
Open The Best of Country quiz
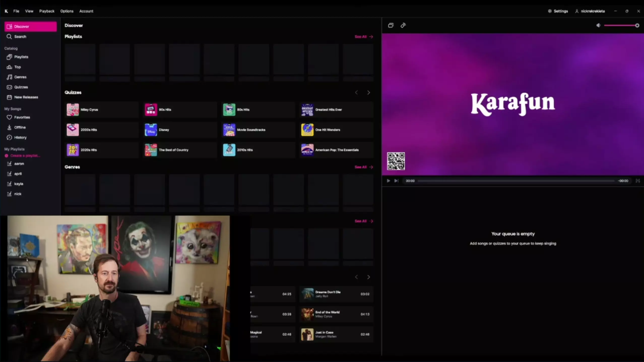click(180, 150)
